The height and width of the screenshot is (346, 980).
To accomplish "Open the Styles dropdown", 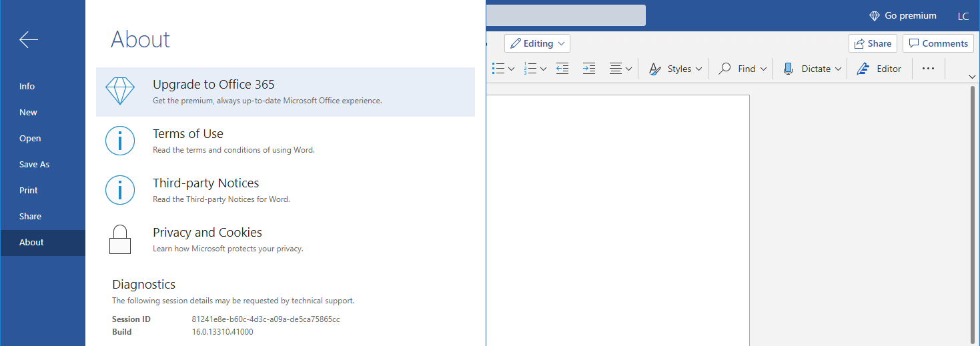I will tap(676, 69).
